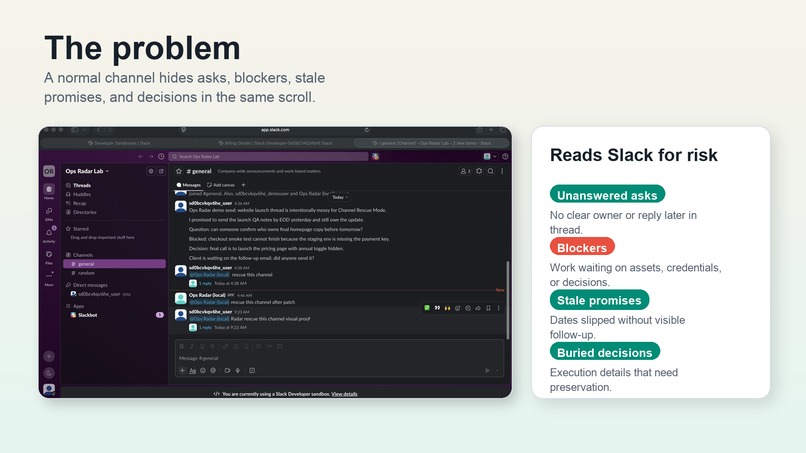Open the Today date dropdown
The image size is (806, 453).
[x=340, y=197]
